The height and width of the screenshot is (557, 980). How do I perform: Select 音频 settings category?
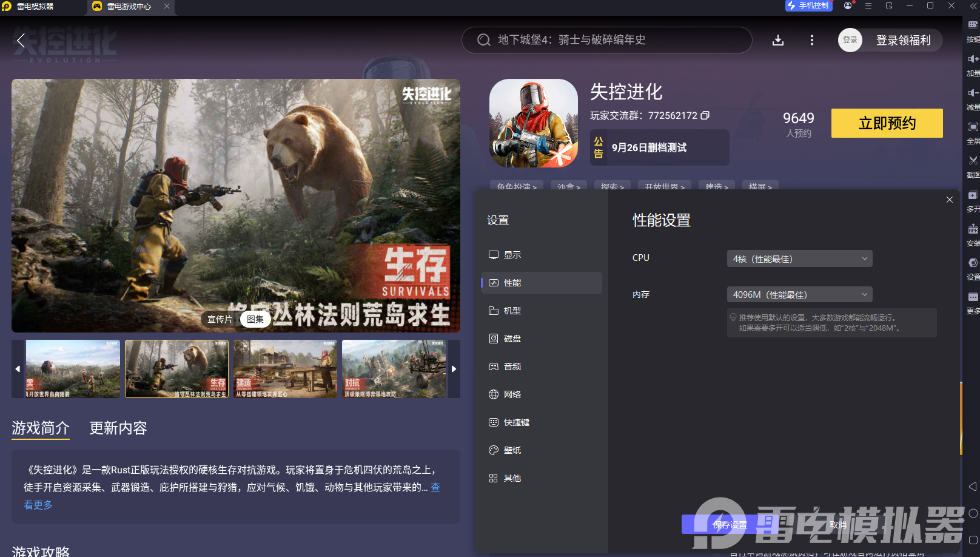click(x=542, y=366)
